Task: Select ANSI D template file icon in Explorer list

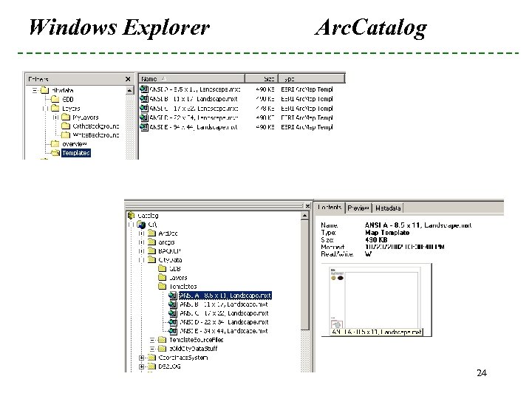Action: [144, 117]
